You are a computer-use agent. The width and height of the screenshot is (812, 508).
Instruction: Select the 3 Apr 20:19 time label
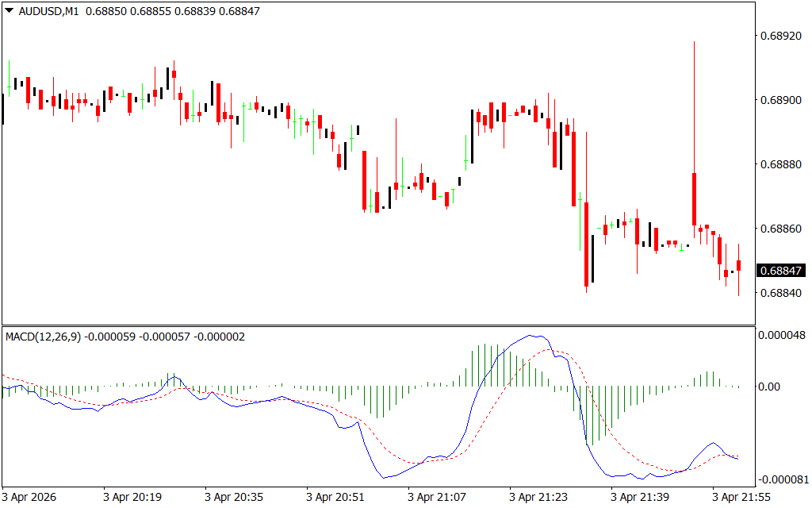tap(132, 497)
